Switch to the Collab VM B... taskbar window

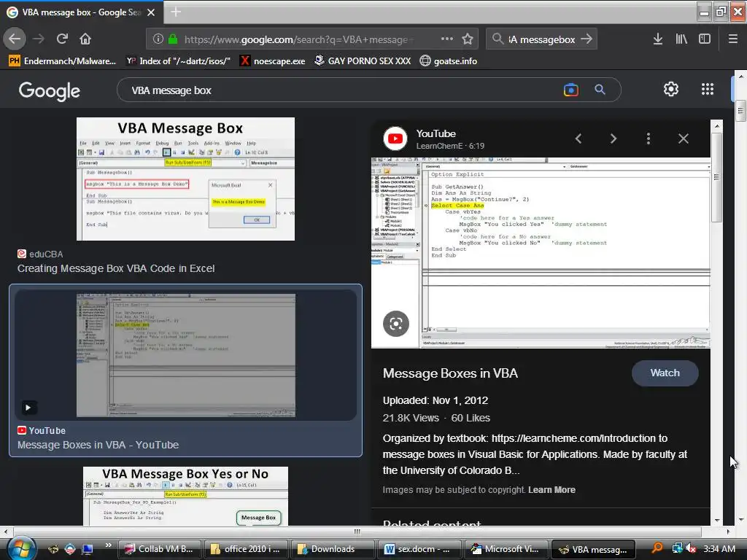click(158, 549)
